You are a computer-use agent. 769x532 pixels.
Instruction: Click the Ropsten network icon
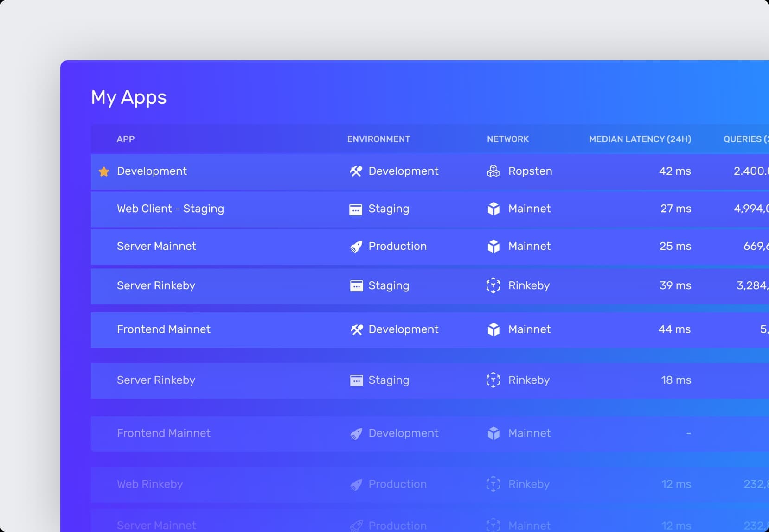click(x=493, y=171)
